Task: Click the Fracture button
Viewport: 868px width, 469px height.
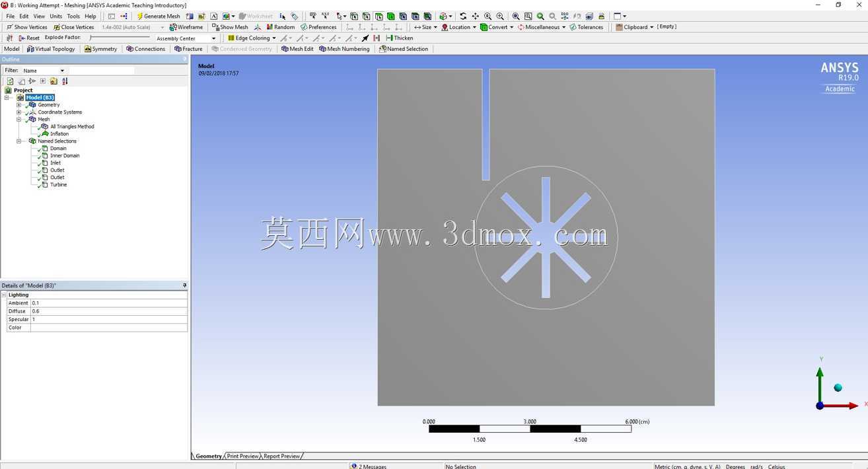Action: coord(188,49)
